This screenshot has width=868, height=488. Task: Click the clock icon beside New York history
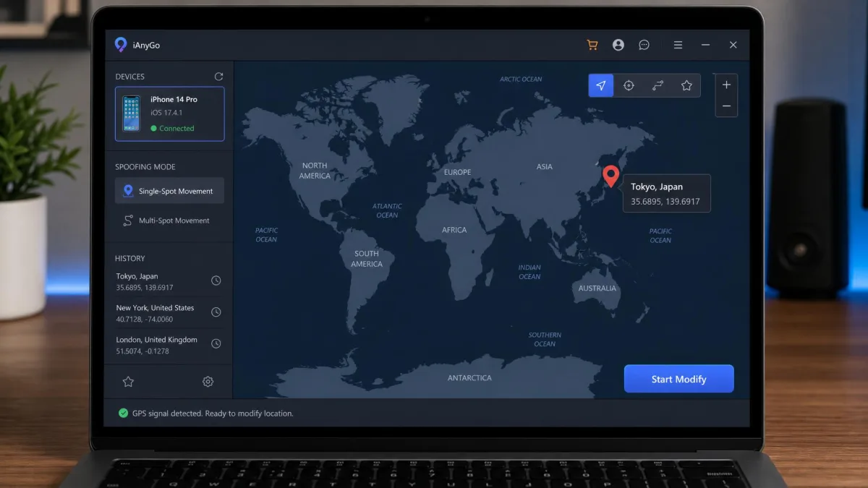[x=216, y=312]
